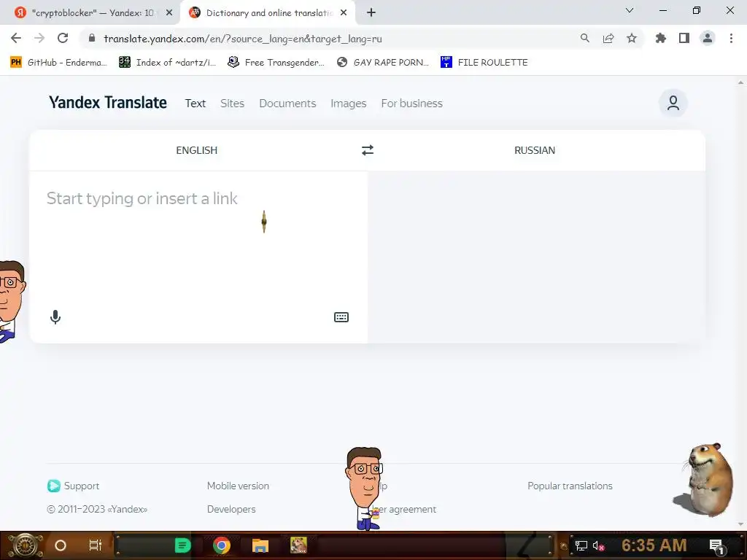Open the Start menu on the taskbar
The width and height of the screenshot is (747, 560).
click(26, 545)
